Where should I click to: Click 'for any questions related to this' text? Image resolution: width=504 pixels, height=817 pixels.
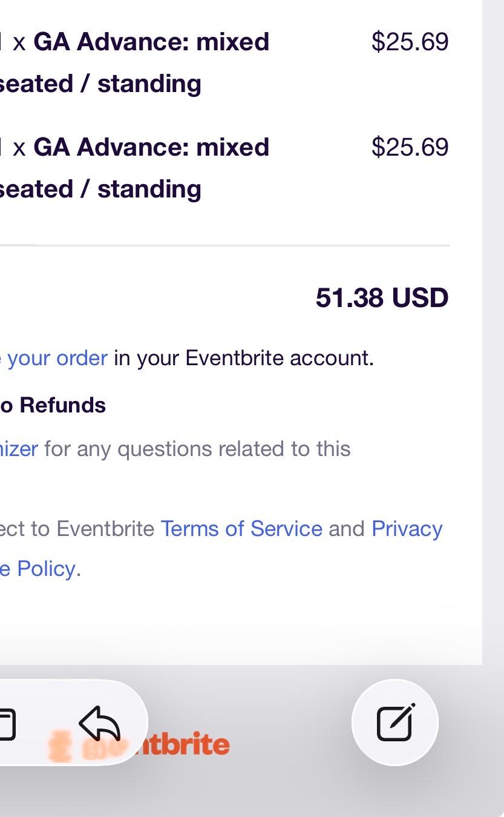[x=197, y=449]
